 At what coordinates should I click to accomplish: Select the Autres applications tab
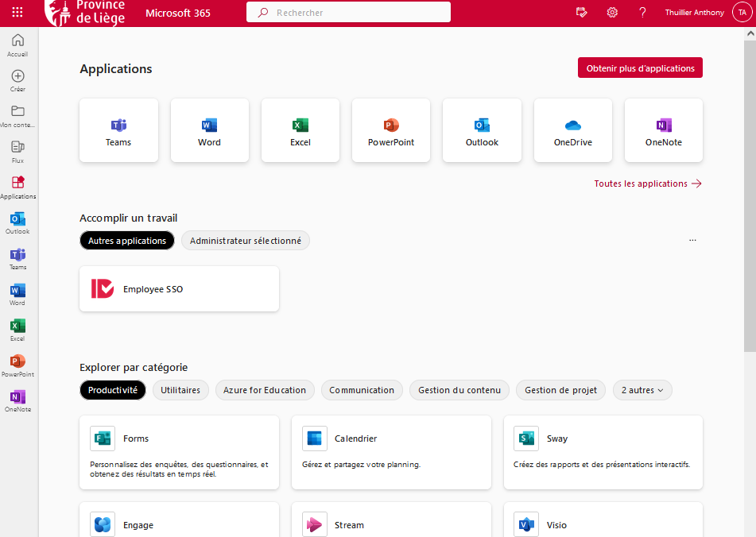click(x=127, y=241)
